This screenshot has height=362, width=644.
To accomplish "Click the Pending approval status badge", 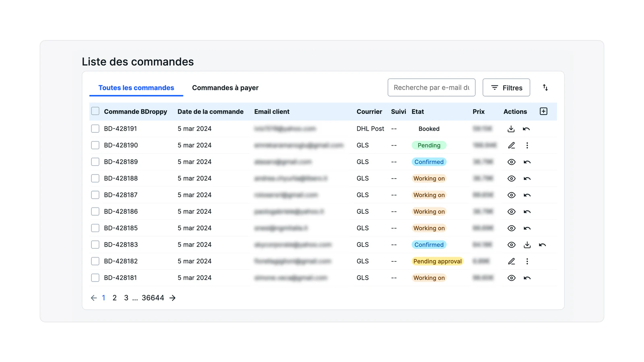I will [x=438, y=261].
